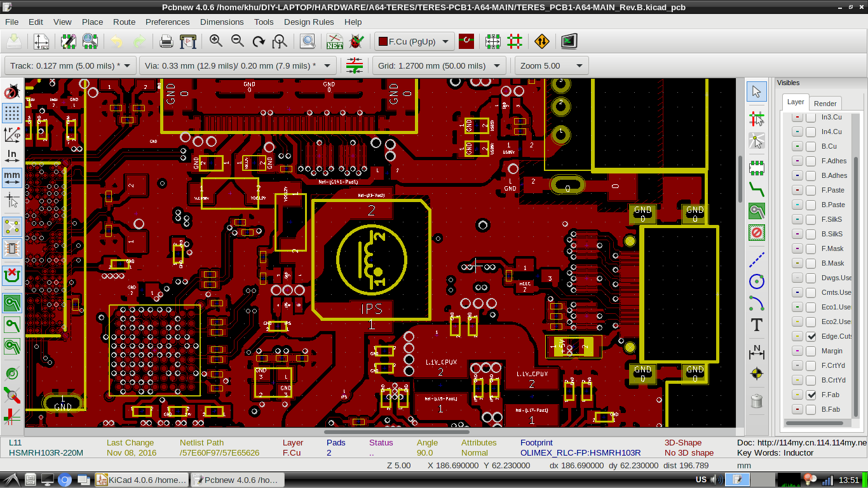Select add dimension tool
Image resolution: width=868 pixels, height=488 pixels.
(756, 351)
